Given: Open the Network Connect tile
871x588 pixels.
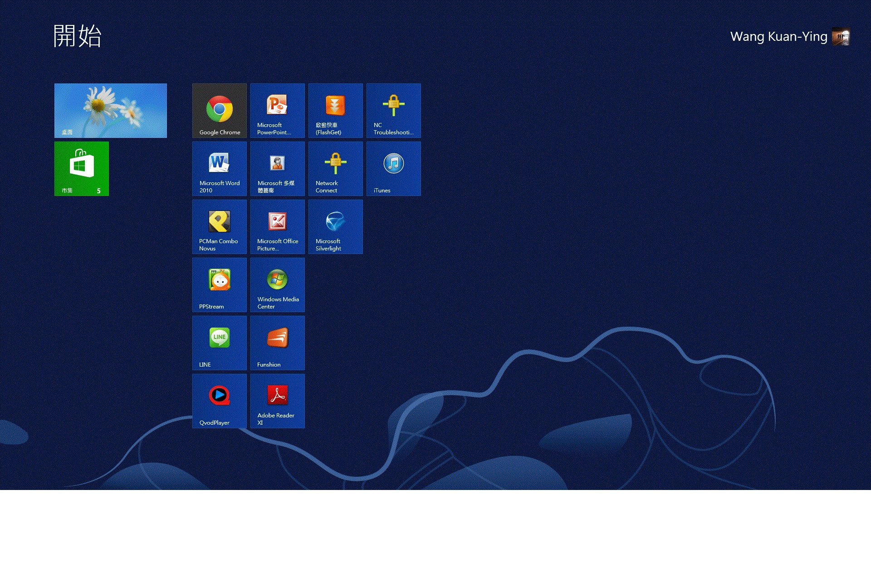Looking at the screenshot, I should 336,169.
